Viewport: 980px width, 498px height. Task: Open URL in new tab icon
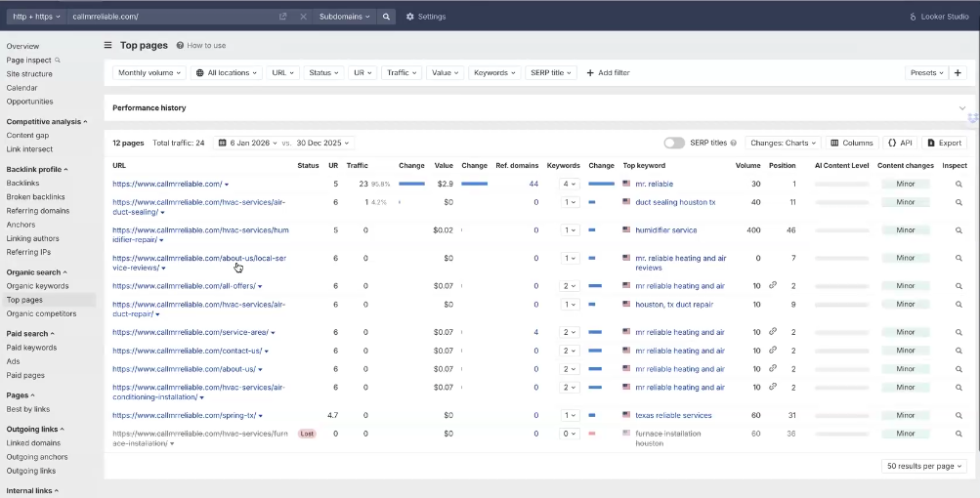[x=283, y=17]
